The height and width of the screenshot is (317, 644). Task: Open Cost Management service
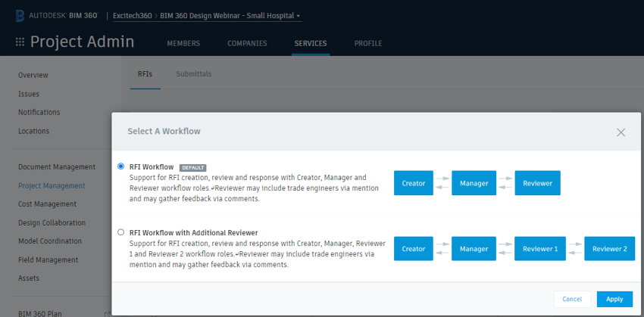point(47,204)
